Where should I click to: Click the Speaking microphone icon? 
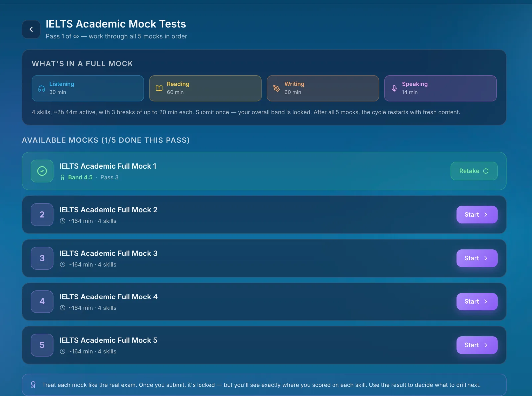click(394, 88)
